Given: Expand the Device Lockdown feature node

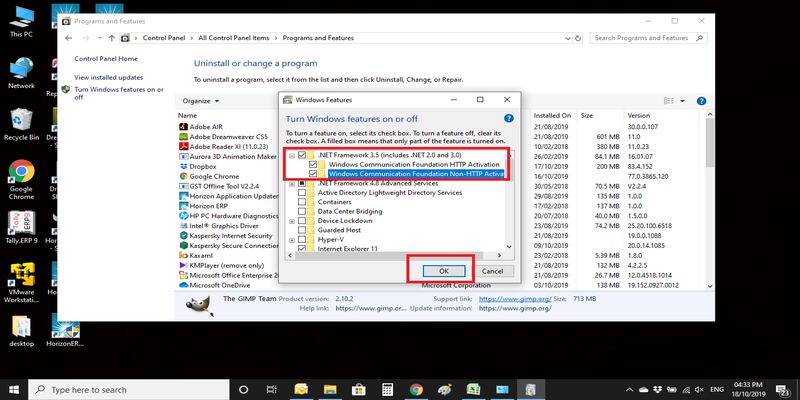Looking at the screenshot, I should pyautogui.click(x=291, y=220).
